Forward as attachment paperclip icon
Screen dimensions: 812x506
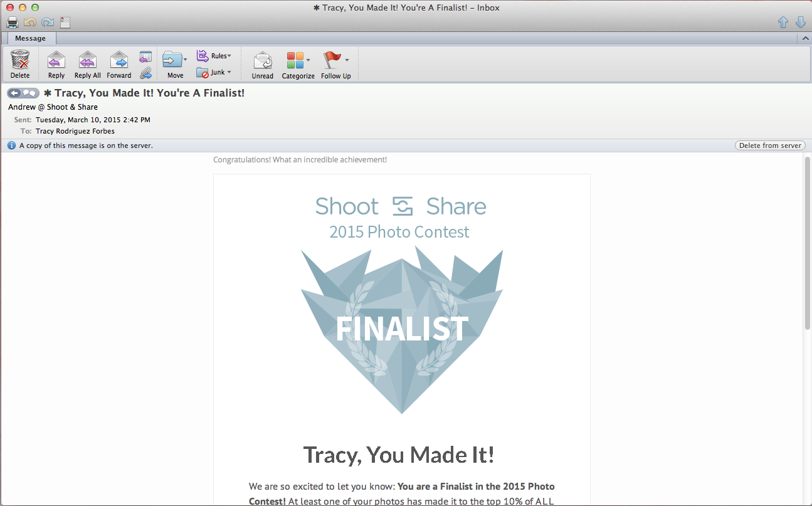145,73
